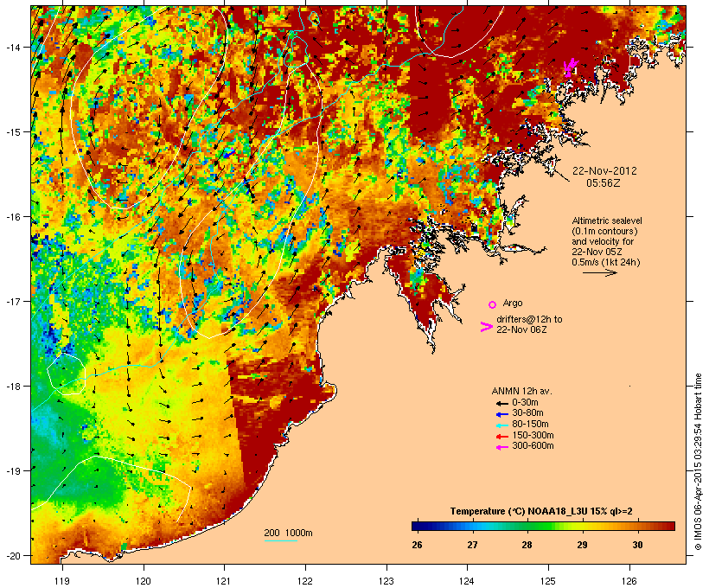
Task: Click the -20 latitude axis label
Action: [x=12, y=555]
